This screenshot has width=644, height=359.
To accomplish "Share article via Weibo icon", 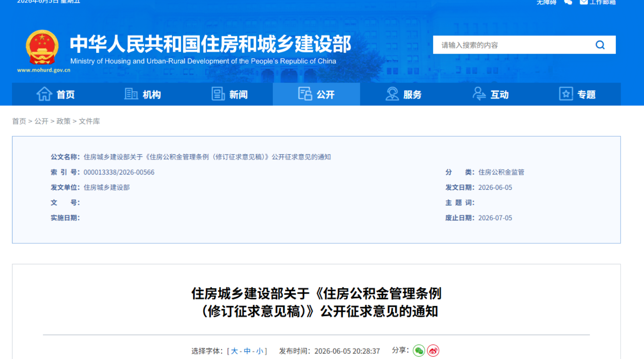I will tap(433, 351).
